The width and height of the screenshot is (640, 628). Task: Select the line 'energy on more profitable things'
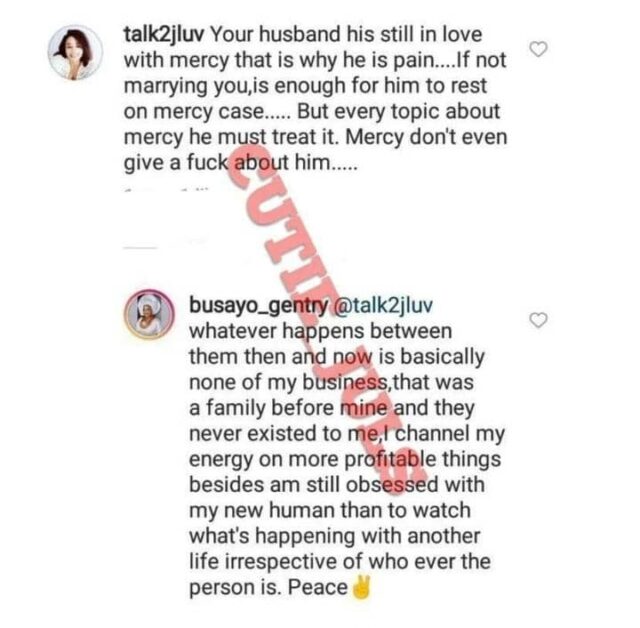point(345,460)
